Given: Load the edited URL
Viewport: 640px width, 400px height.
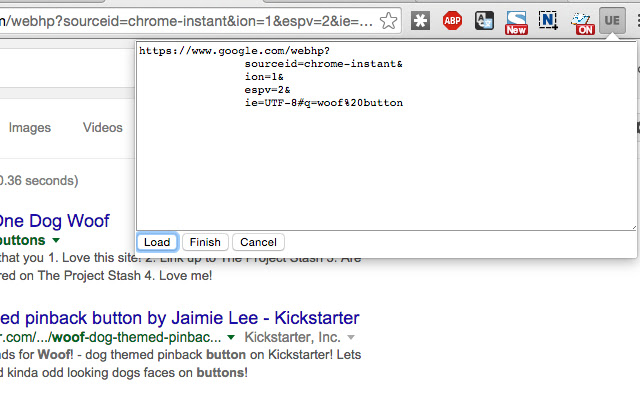Looking at the screenshot, I should pyautogui.click(x=157, y=242).
